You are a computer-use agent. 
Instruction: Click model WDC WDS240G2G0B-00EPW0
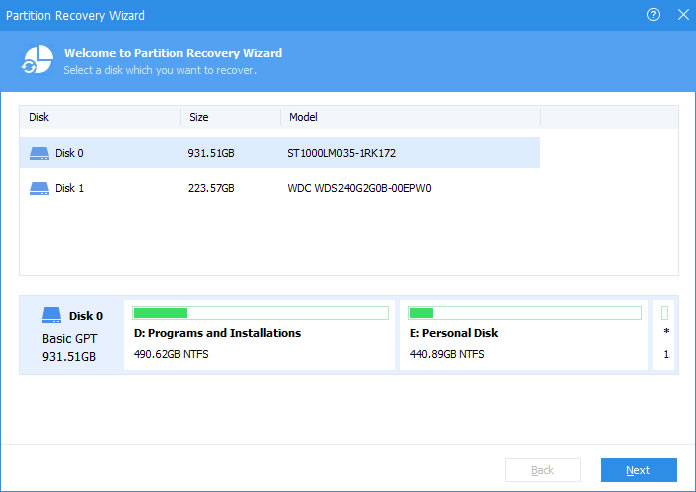pyautogui.click(x=359, y=188)
